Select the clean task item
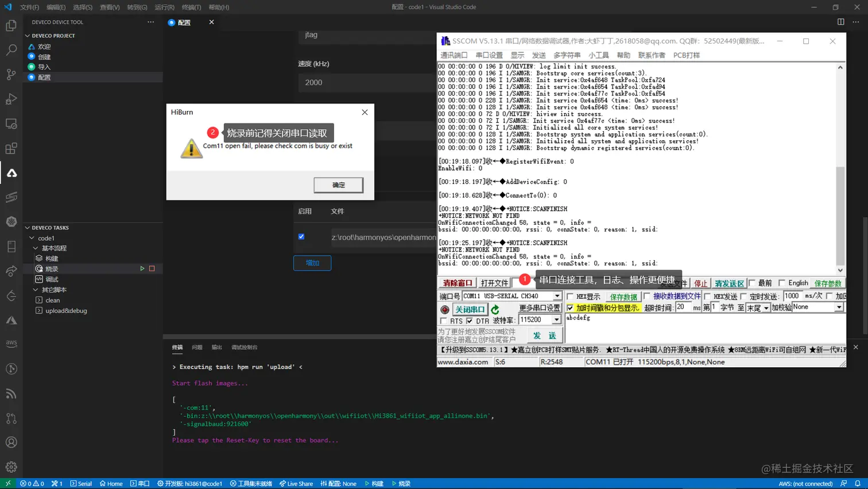Viewport: 868px width, 489px height. (x=53, y=300)
